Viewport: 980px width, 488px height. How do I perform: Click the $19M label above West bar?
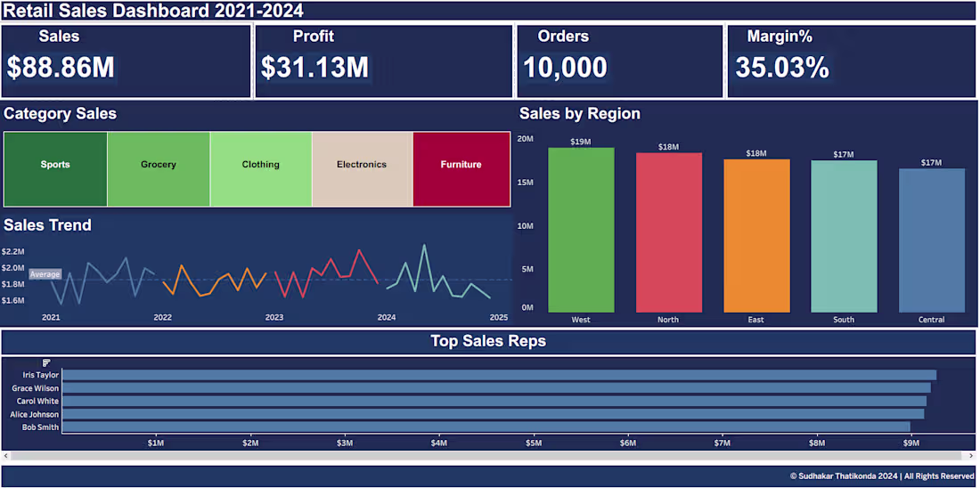pyautogui.click(x=581, y=142)
